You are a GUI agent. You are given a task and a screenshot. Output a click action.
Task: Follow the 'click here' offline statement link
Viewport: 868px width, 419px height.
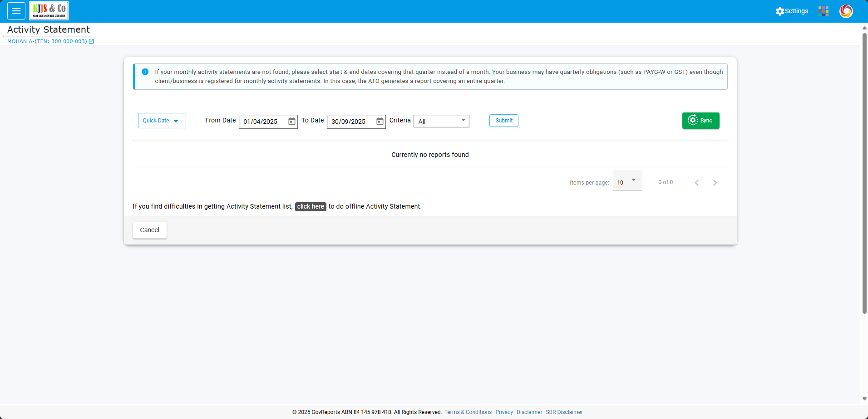click(x=311, y=206)
